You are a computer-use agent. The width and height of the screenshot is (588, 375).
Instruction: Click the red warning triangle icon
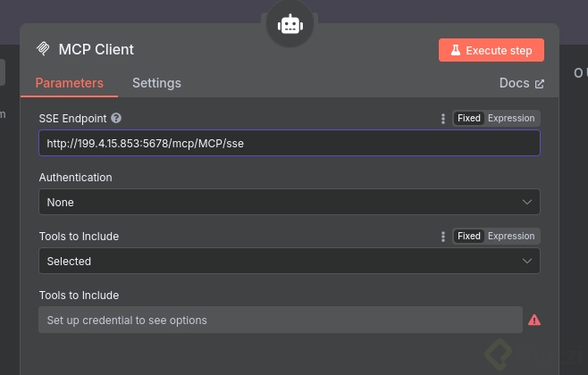click(534, 320)
